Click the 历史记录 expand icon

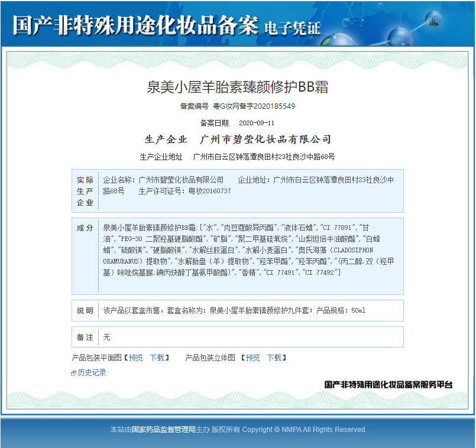pos(73,373)
